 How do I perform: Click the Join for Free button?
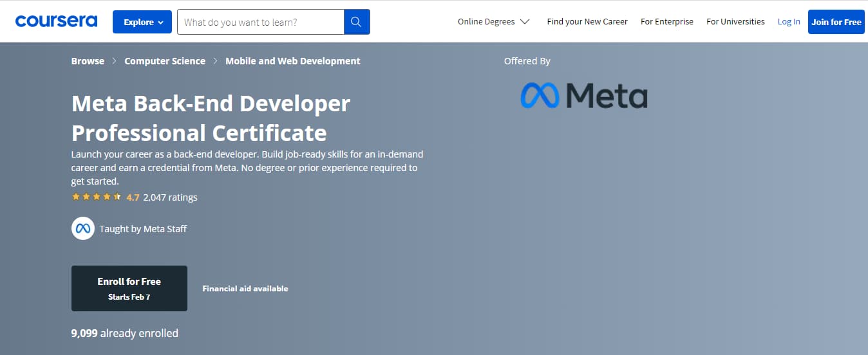(x=836, y=22)
